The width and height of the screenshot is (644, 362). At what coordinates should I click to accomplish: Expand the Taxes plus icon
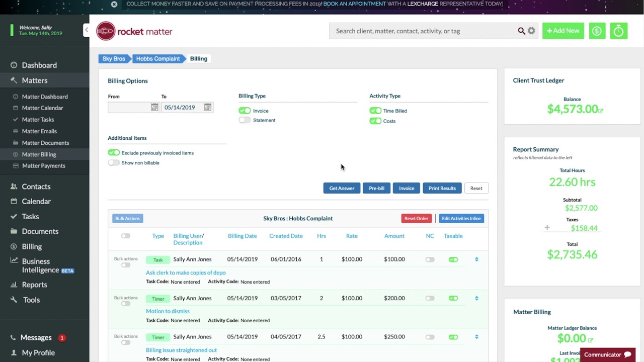(547, 228)
